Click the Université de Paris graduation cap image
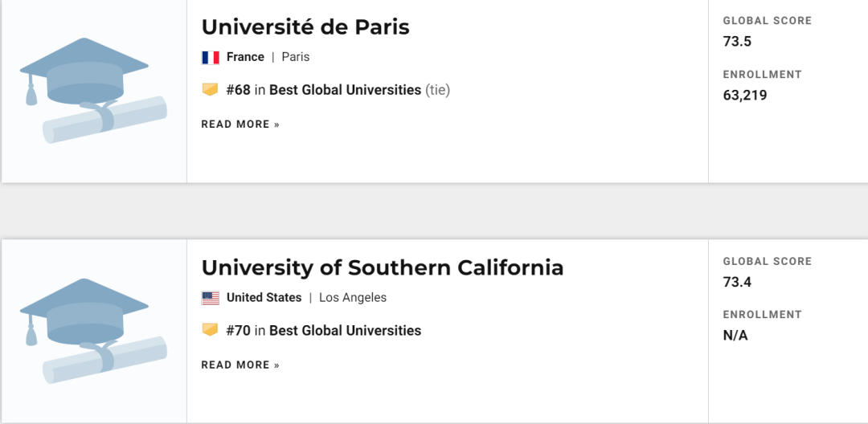The image size is (868, 424). pyautogui.click(x=93, y=90)
